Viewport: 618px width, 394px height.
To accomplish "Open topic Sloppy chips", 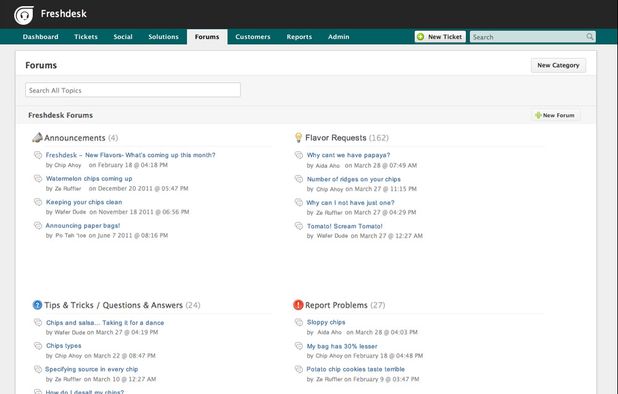I will coord(326,322).
